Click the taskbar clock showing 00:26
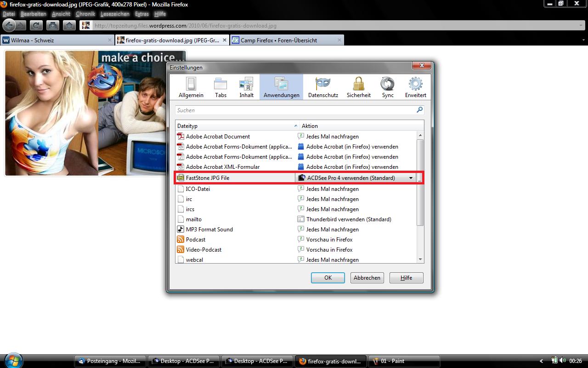 pyautogui.click(x=576, y=361)
